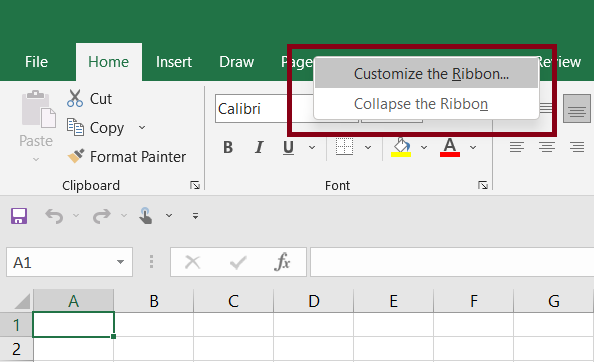This screenshot has width=594, height=362.
Task: Select row 1 header
Action: [16, 325]
